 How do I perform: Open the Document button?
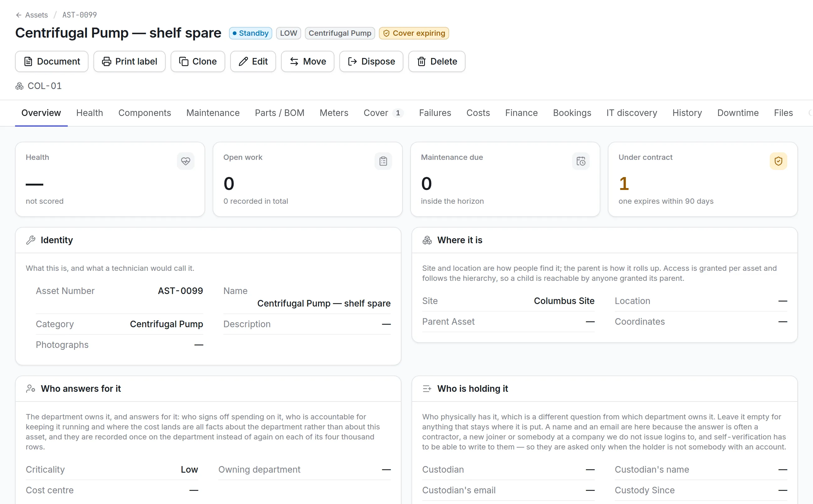click(x=52, y=61)
